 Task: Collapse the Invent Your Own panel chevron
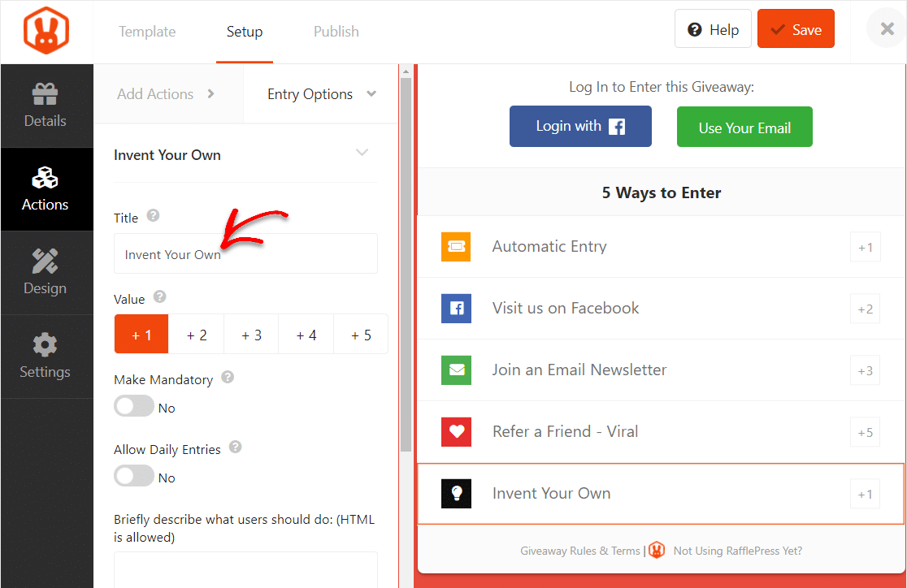(x=362, y=153)
